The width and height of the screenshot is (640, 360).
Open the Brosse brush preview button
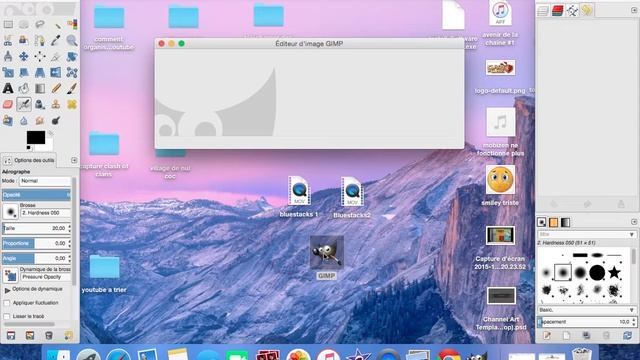10,211
